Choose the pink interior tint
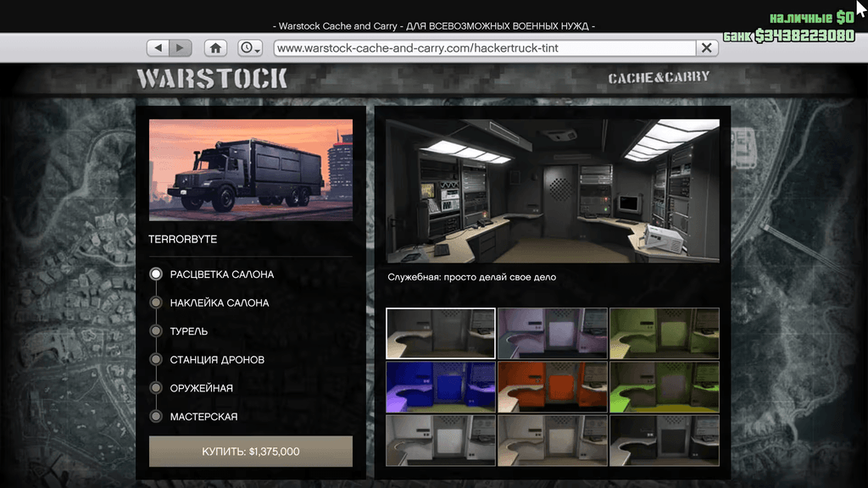The width and height of the screenshot is (868, 488). (553, 334)
